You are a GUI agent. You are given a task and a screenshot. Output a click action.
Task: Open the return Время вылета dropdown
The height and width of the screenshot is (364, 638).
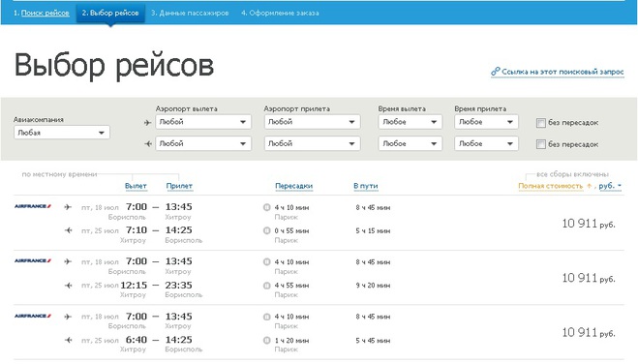(410, 143)
